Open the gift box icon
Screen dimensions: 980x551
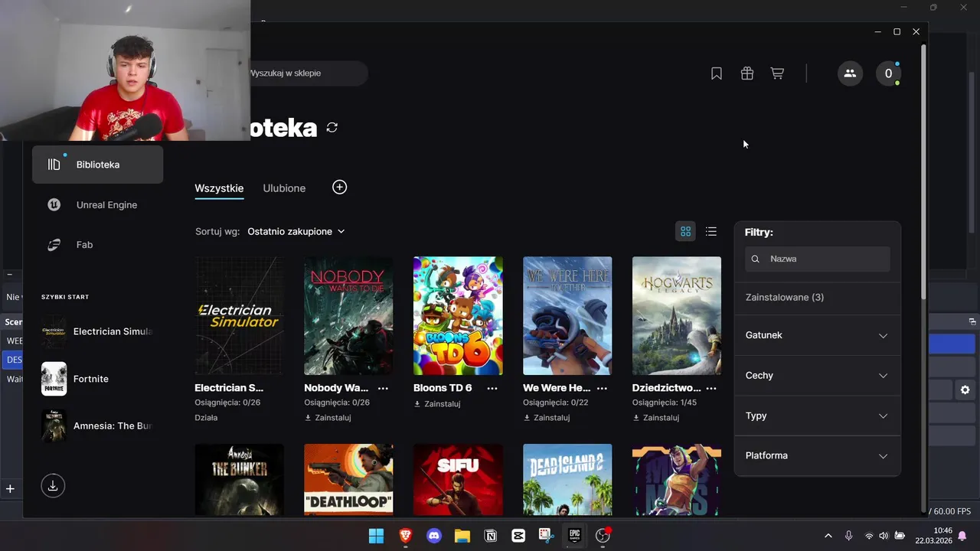tap(747, 73)
